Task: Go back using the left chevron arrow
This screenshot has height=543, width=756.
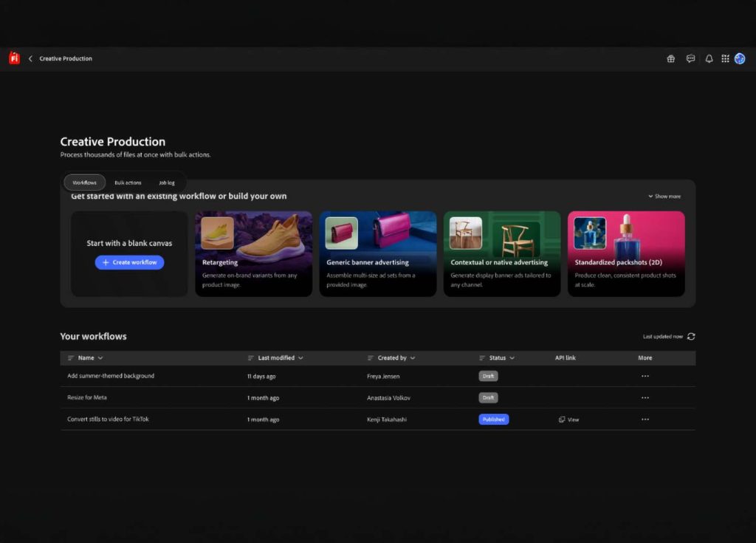Action: [30, 58]
